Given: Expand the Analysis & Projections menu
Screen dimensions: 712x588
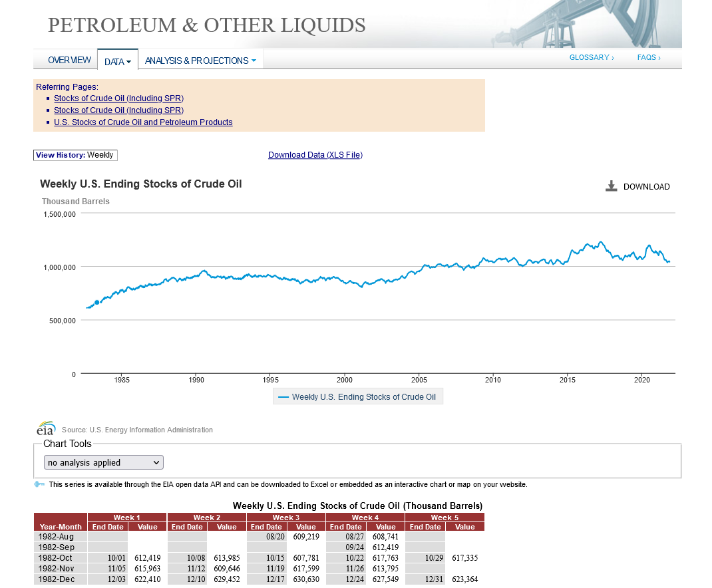Looking at the screenshot, I should pos(200,61).
